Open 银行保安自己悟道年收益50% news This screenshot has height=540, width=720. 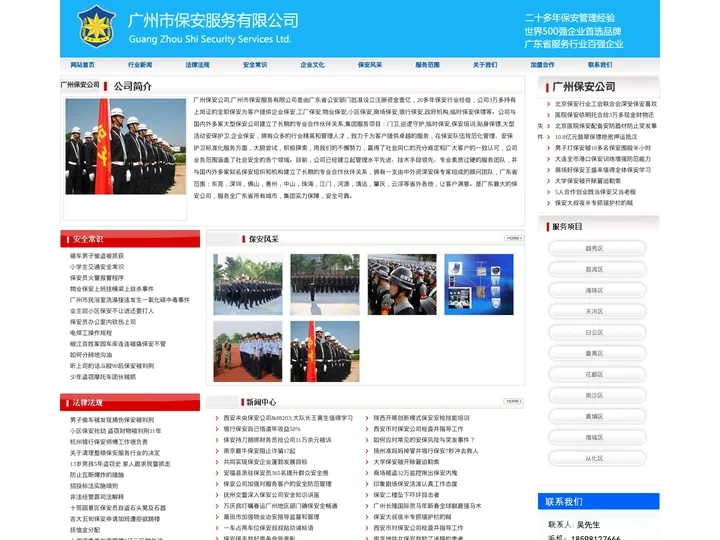262,429
